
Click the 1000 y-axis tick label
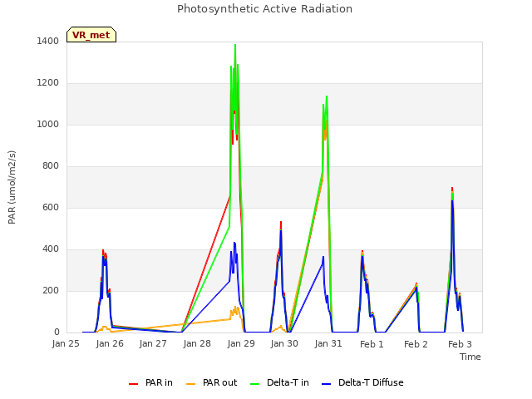(48, 124)
